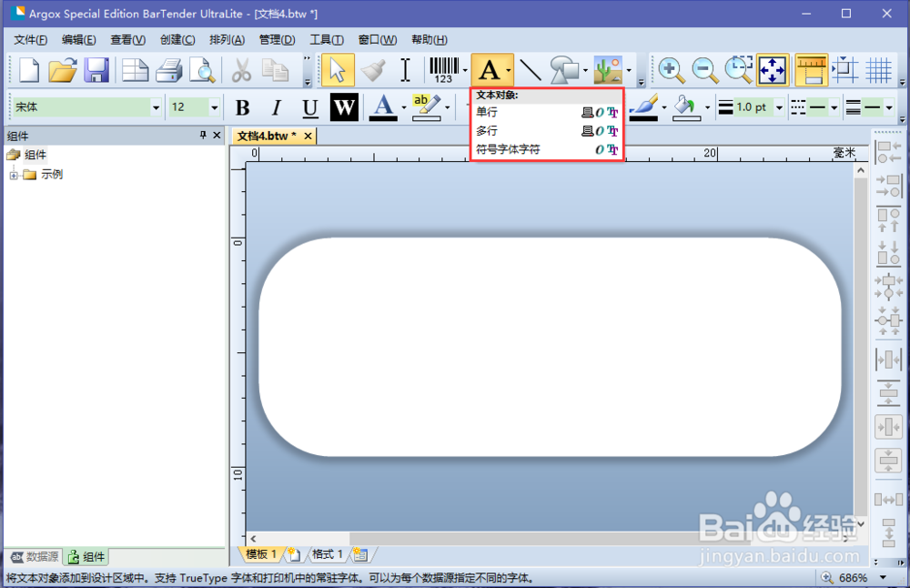Open the font name 宋体 dropdown
This screenshot has width=910, height=588.
coord(156,107)
